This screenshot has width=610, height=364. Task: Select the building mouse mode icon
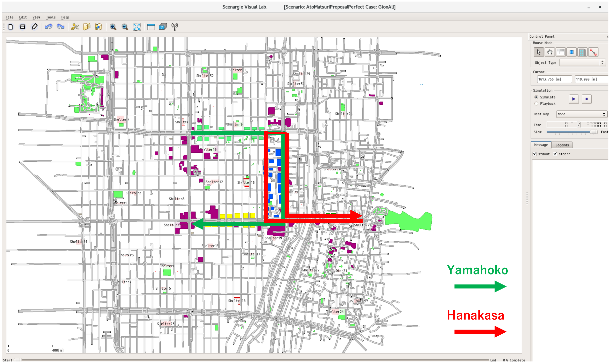[582, 52]
